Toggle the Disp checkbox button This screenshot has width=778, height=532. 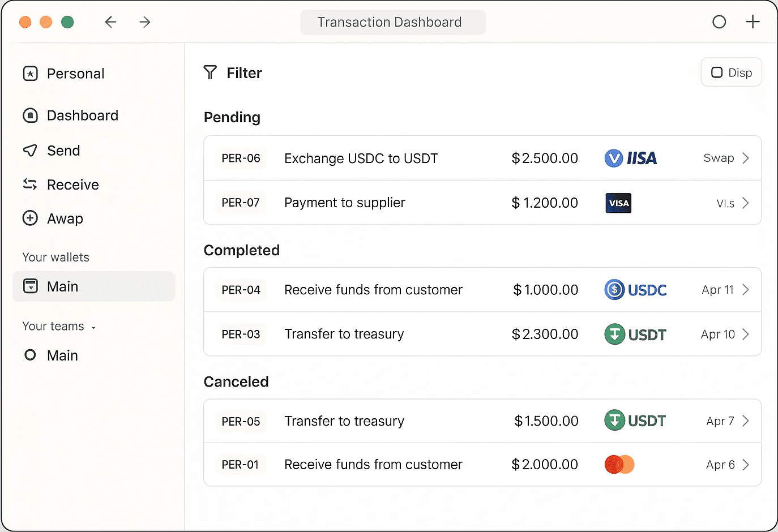731,72
